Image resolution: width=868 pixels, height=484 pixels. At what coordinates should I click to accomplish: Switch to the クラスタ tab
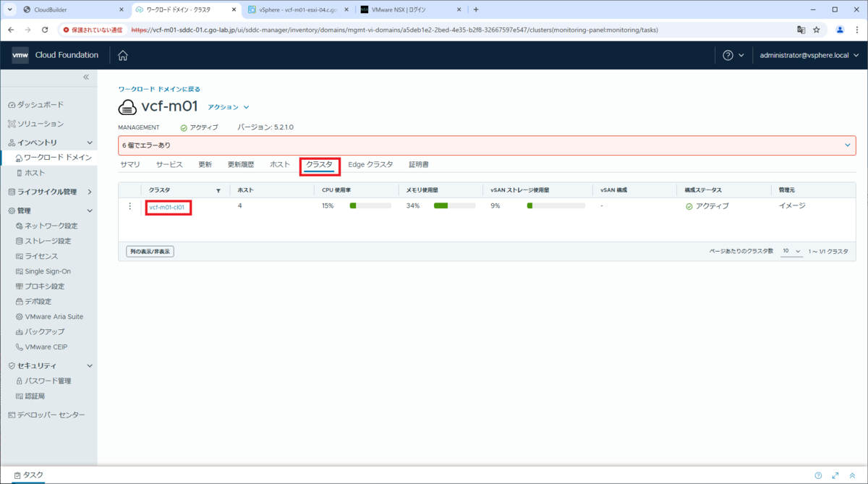pos(319,165)
